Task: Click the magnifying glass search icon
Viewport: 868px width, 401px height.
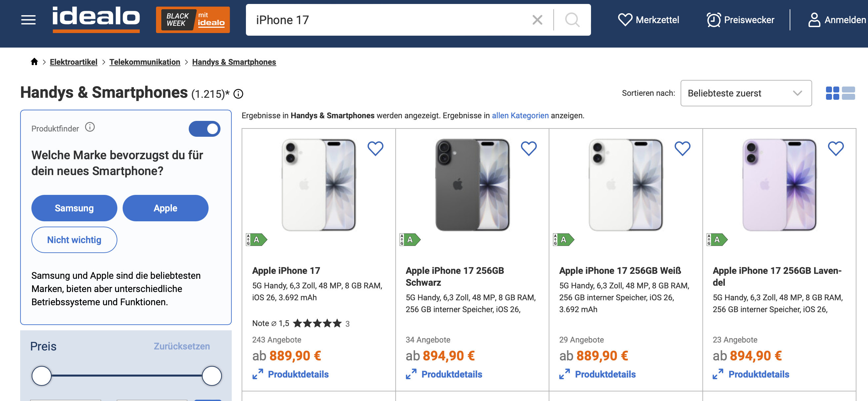Action: point(572,20)
